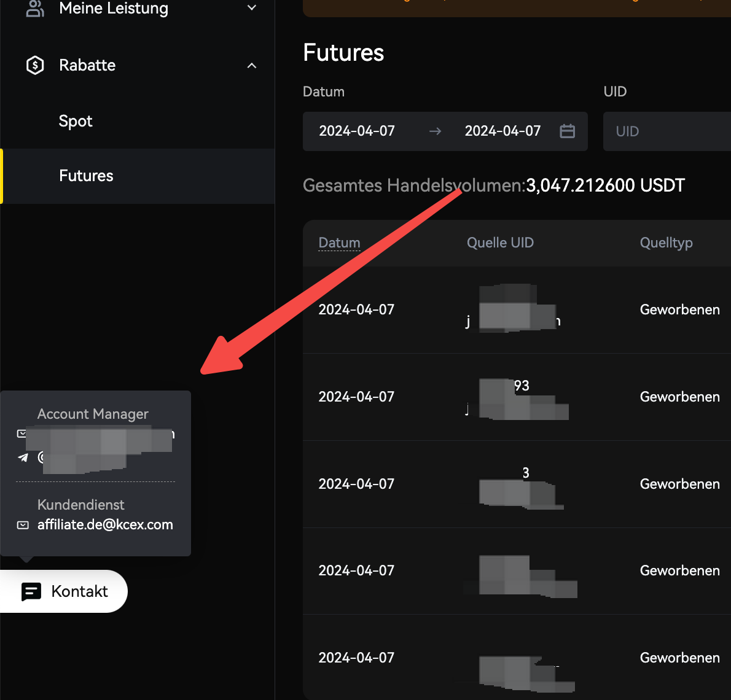Click the Quelle UID column header
The image size is (731, 700).
point(500,243)
